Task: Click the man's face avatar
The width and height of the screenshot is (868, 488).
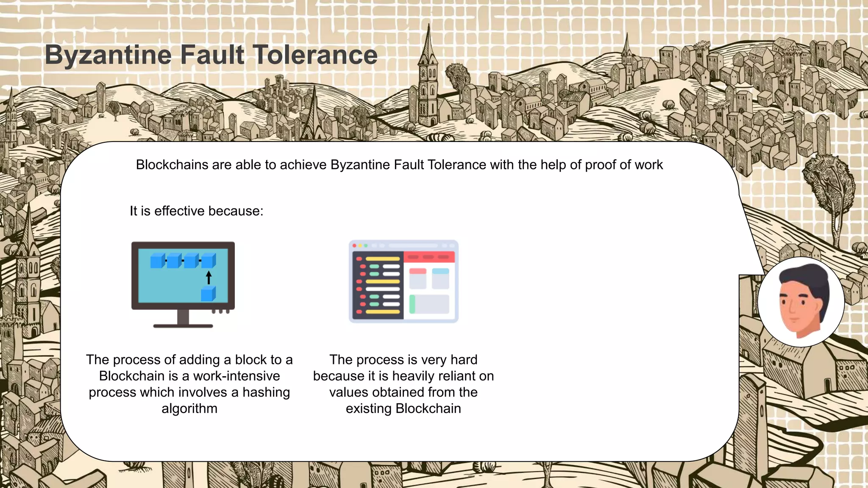Action: (x=801, y=302)
